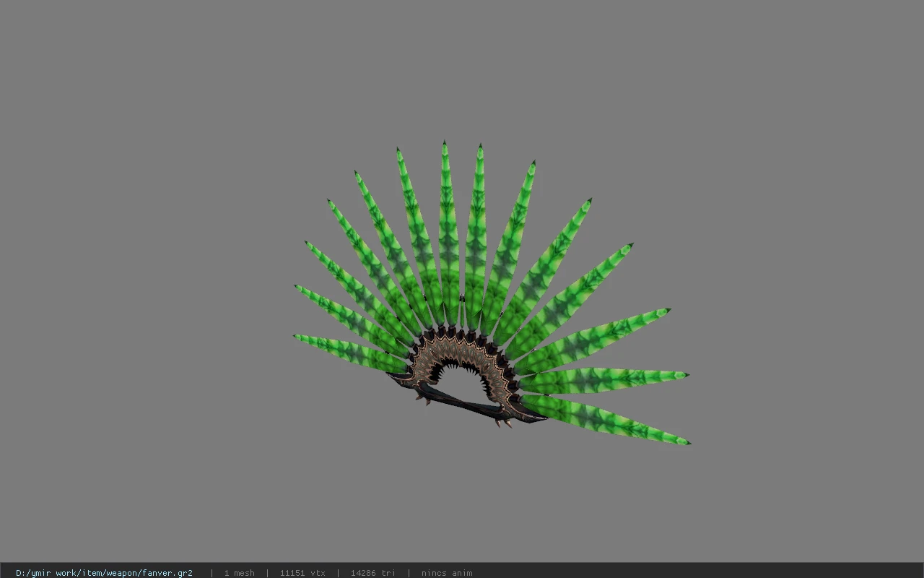This screenshot has height=578, width=924.
Task: Click the "11151 vtx" vertex count
Action: pyautogui.click(x=302, y=573)
